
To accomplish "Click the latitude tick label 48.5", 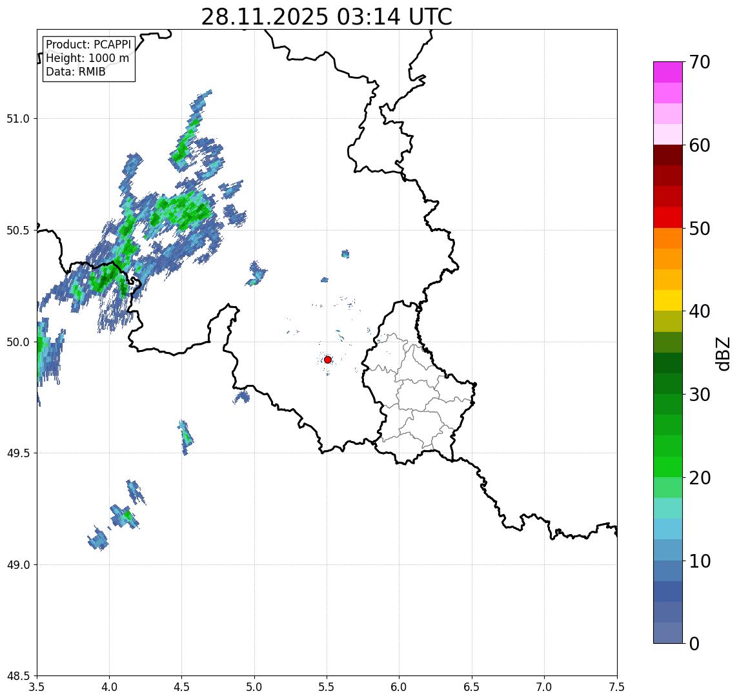I will point(18,676).
